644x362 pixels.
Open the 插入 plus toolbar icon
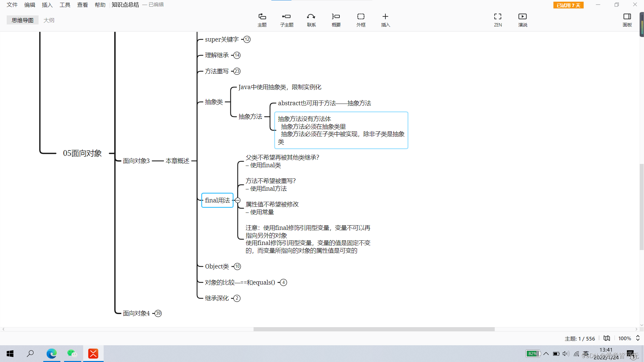click(x=385, y=20)
